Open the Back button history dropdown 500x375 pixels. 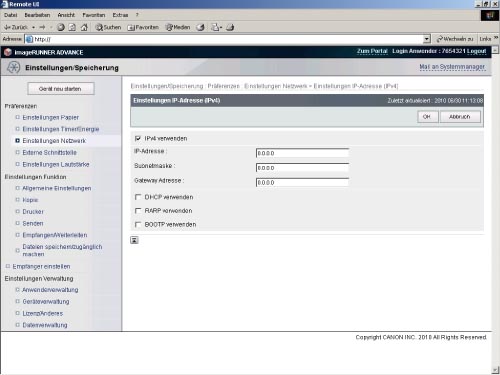pos(33,27)
